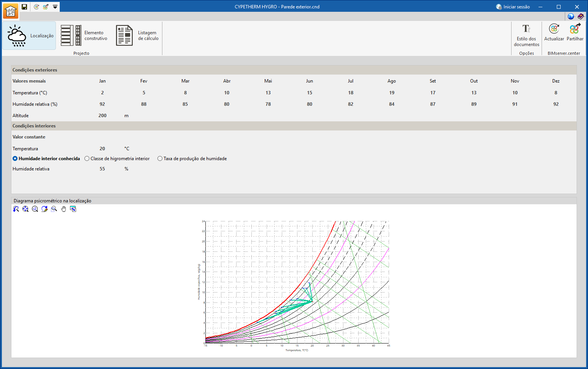The width and height of the screenshot is (588, 369).
Task: Open the Elemento construtivo section
Action: point(84,36)
